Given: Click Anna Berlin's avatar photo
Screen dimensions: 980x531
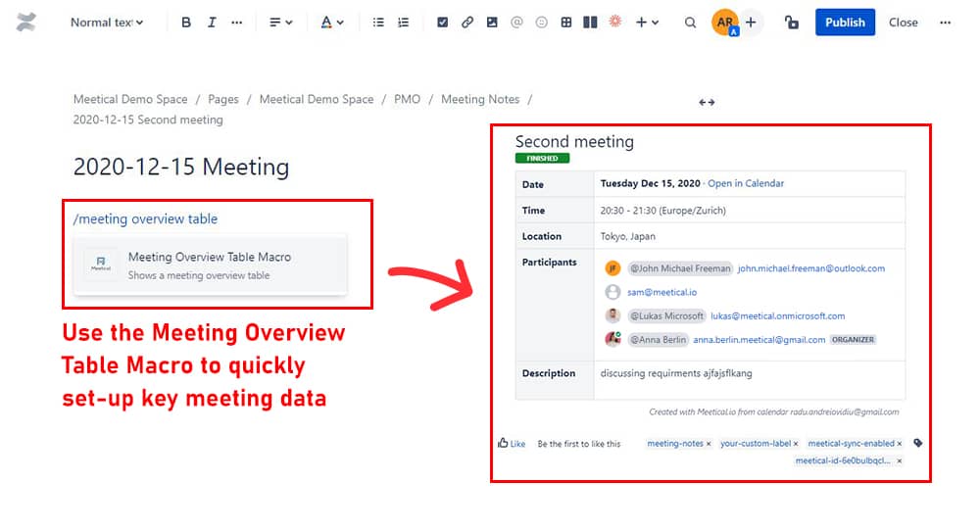Looking at the screenshot, I should [612, 339].
